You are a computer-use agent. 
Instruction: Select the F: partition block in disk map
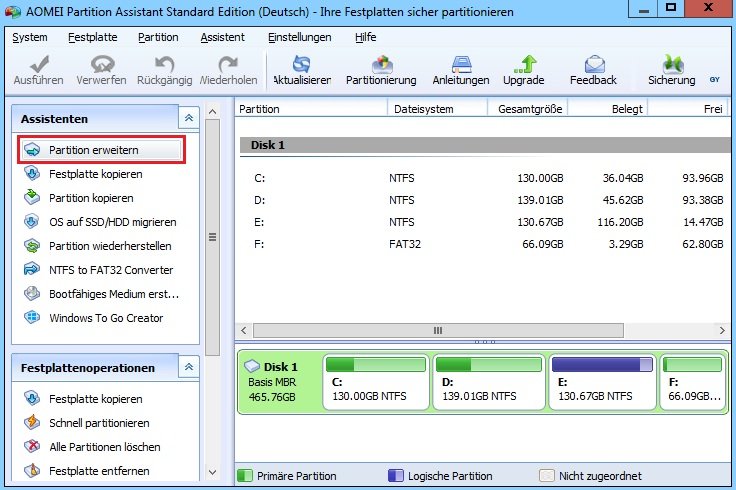pyautogui.click(x=693, y=382)
